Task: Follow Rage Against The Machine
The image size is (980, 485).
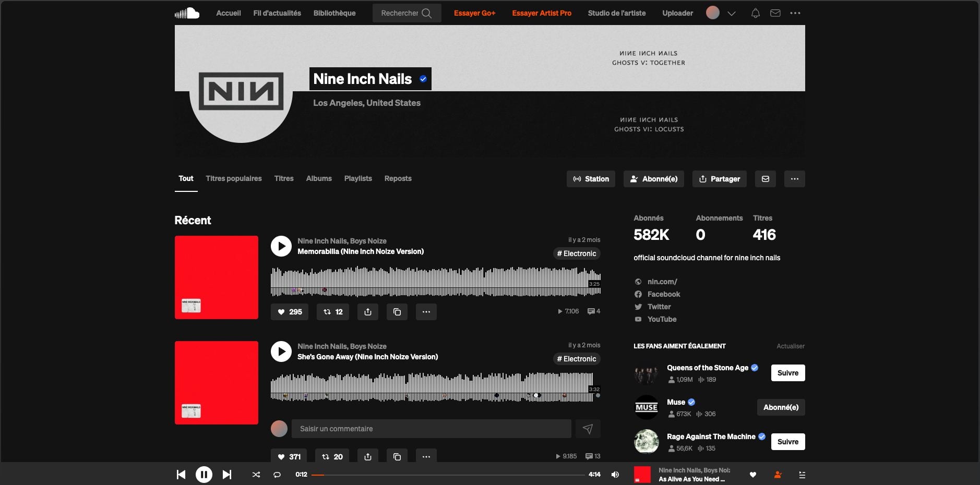Action: (788, 442)
